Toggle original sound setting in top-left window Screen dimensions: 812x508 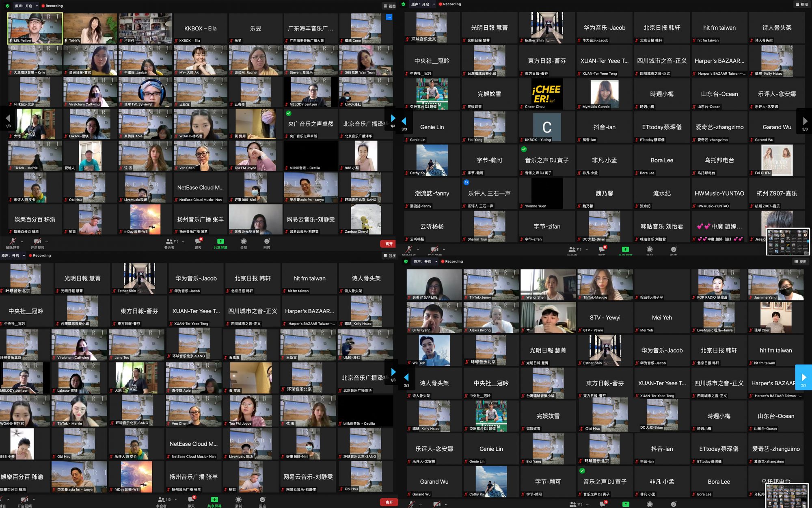tap(23, 6)
